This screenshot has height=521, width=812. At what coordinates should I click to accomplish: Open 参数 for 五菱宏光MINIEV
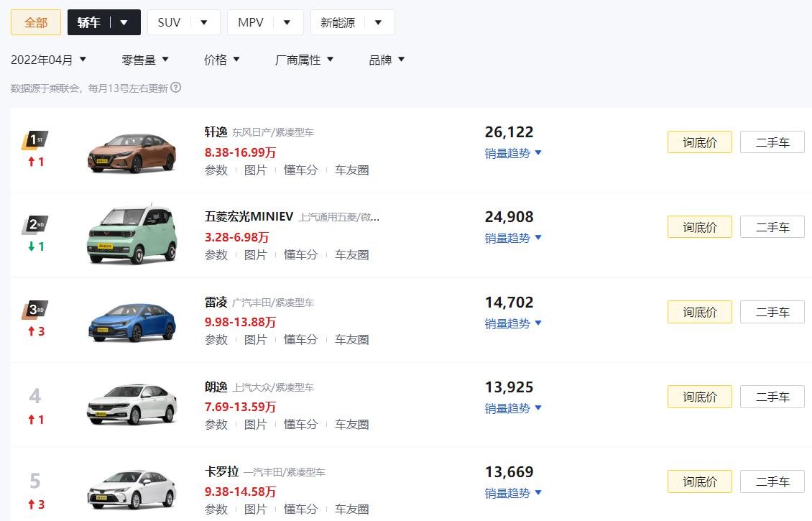pos(216,255)
